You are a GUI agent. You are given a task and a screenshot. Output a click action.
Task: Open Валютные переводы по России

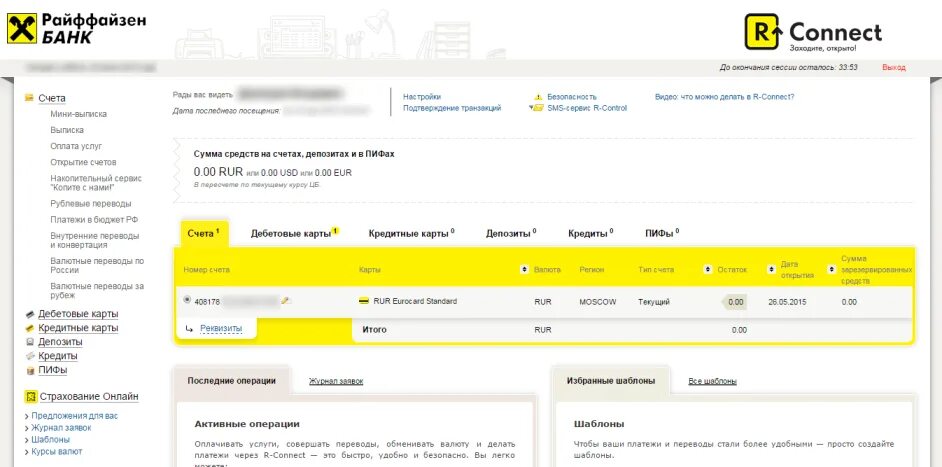tap(97, 266)
